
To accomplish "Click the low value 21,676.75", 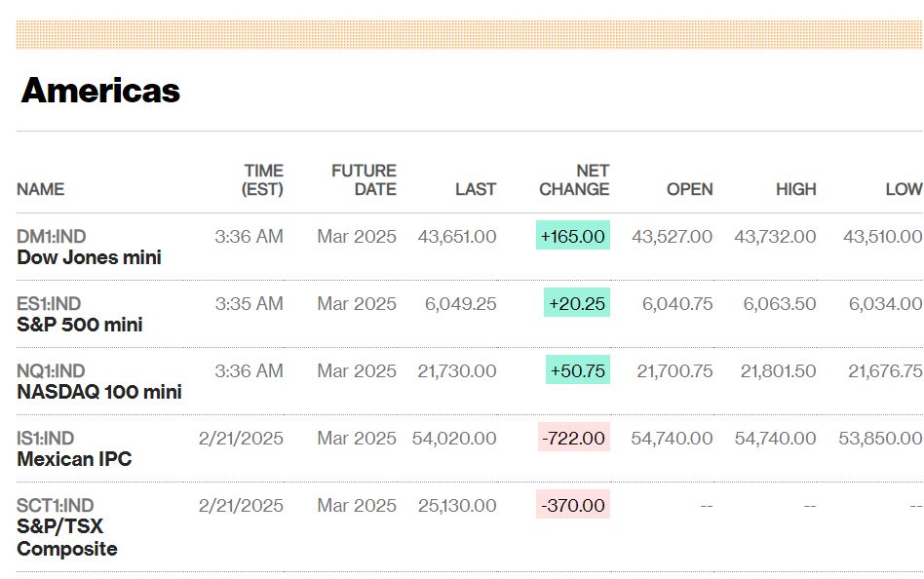I will tap(885, 370).
